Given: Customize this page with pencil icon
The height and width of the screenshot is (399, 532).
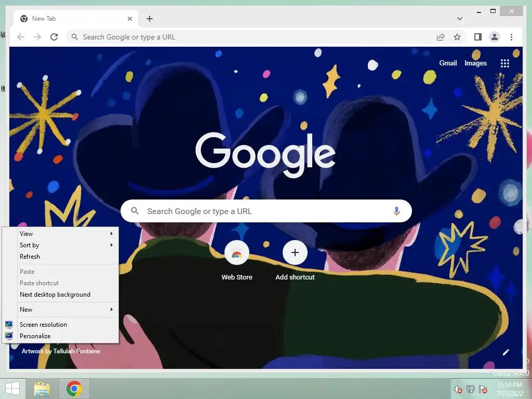Looking at the screenshot, I should point(506,352).
